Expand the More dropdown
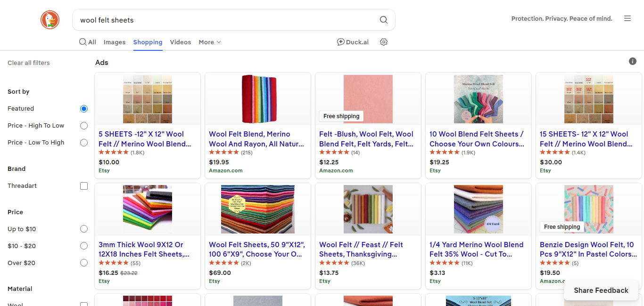The image size is (644, 306). [210, 42]
